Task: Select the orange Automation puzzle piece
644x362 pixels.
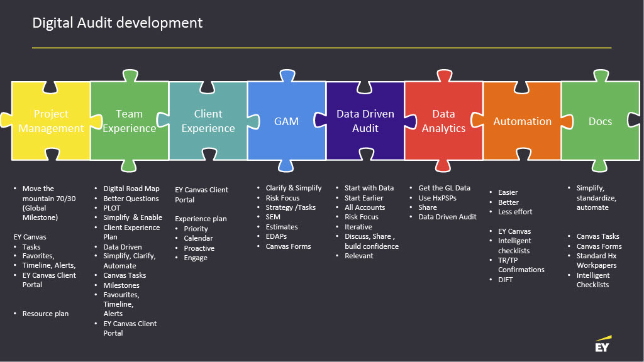Action: tap(522, 121)
